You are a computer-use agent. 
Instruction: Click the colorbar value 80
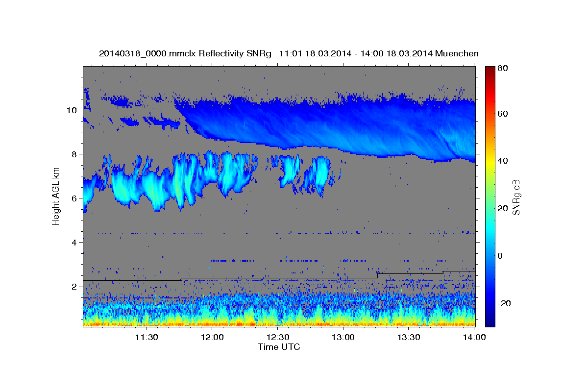[x=503, y=69]
